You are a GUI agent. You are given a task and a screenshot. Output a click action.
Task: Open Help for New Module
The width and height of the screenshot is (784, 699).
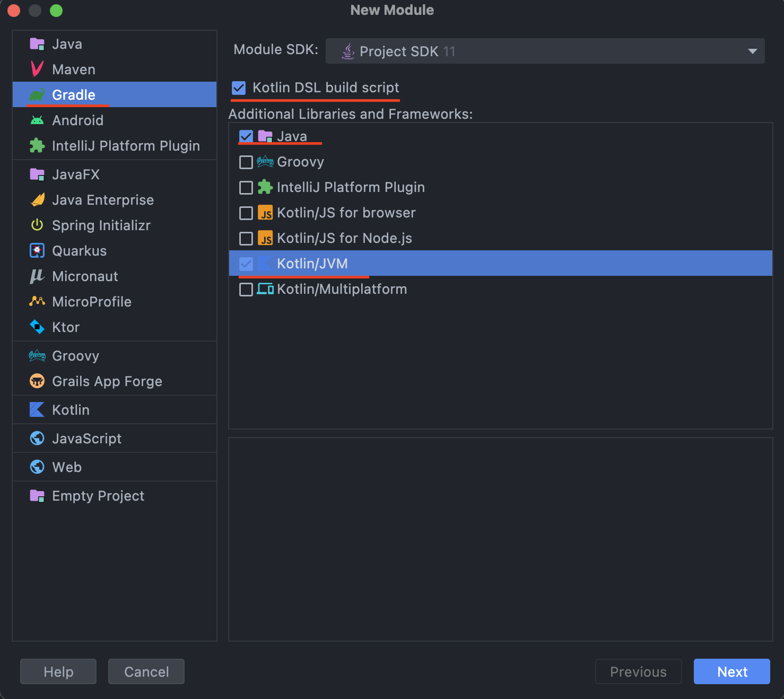pos(58,671)
